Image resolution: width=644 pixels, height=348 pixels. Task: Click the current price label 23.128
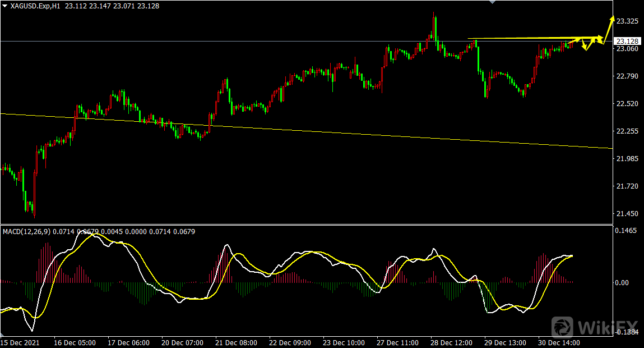(627, 41)
